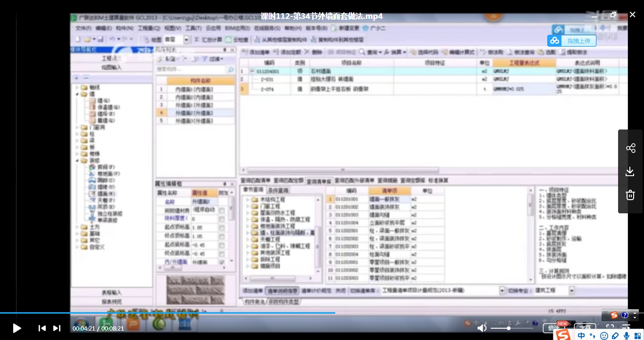Pin the 属性编辑框 property panel
Image resolution: width=644 pixels, height=340 pixels.
click(225, 184)
